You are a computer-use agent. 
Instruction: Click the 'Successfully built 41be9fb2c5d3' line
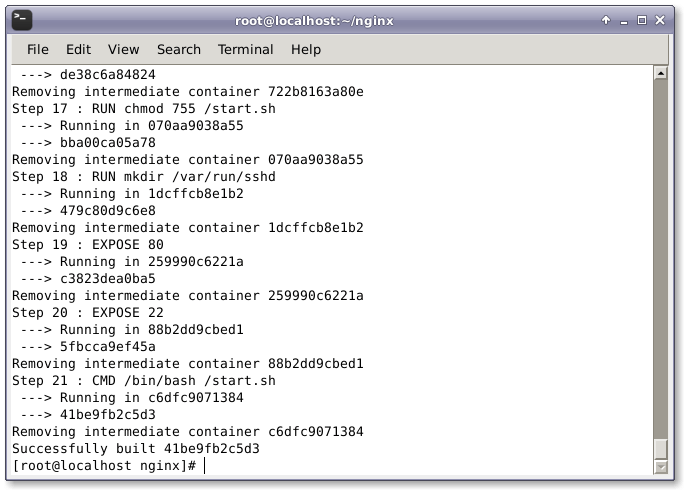pos(136,449)
